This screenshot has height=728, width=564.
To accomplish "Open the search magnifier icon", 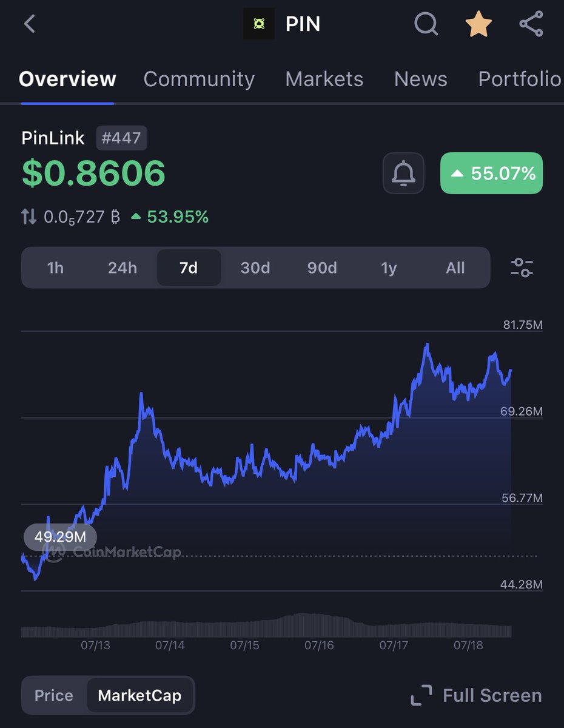I will point(426,24).
